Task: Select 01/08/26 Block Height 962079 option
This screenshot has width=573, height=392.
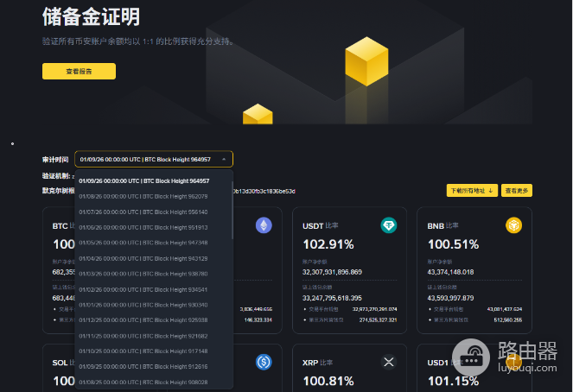Action: pyautogui.click(x=143, y=196)
